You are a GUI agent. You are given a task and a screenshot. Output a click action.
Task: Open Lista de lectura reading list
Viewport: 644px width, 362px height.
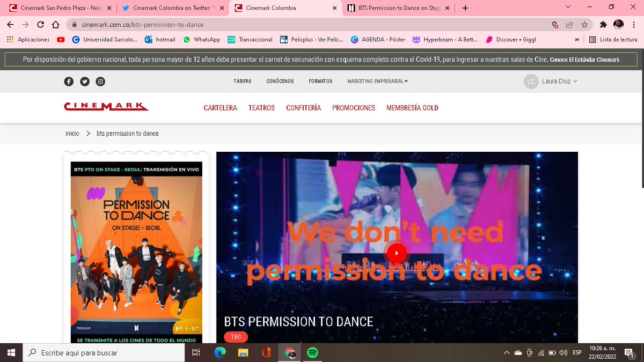613,39
